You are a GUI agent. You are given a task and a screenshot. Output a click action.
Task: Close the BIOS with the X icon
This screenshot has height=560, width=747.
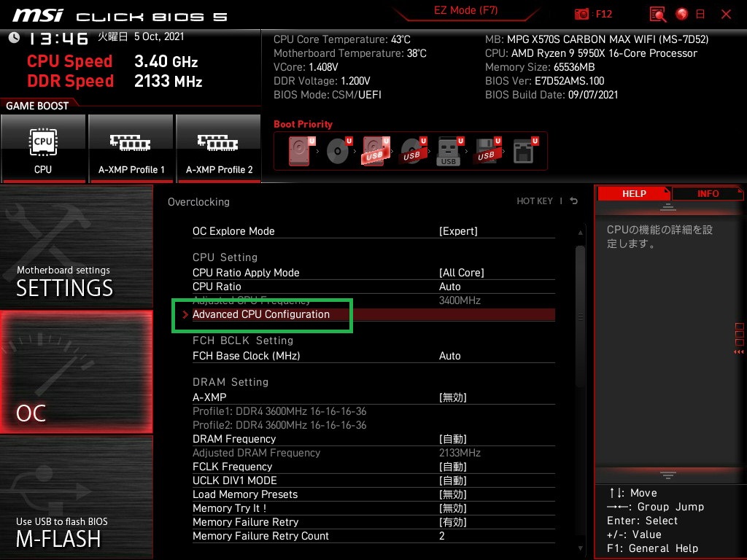point(726,14)
